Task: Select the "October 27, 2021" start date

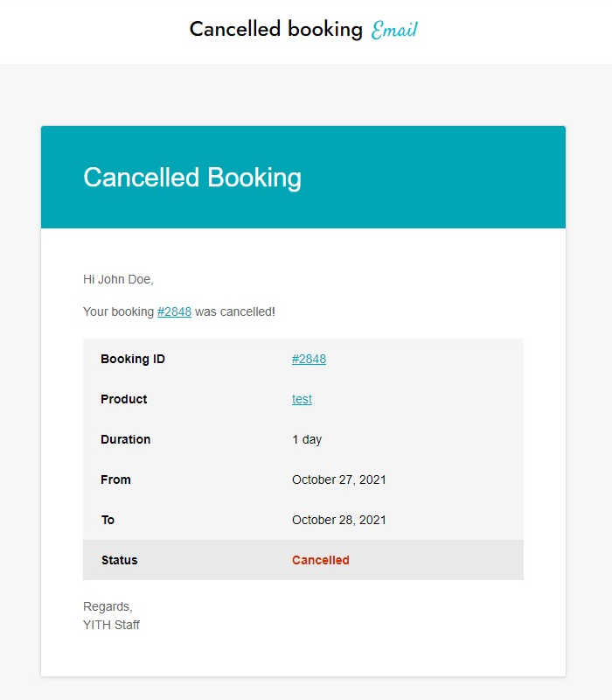Action: click(338, 479)
